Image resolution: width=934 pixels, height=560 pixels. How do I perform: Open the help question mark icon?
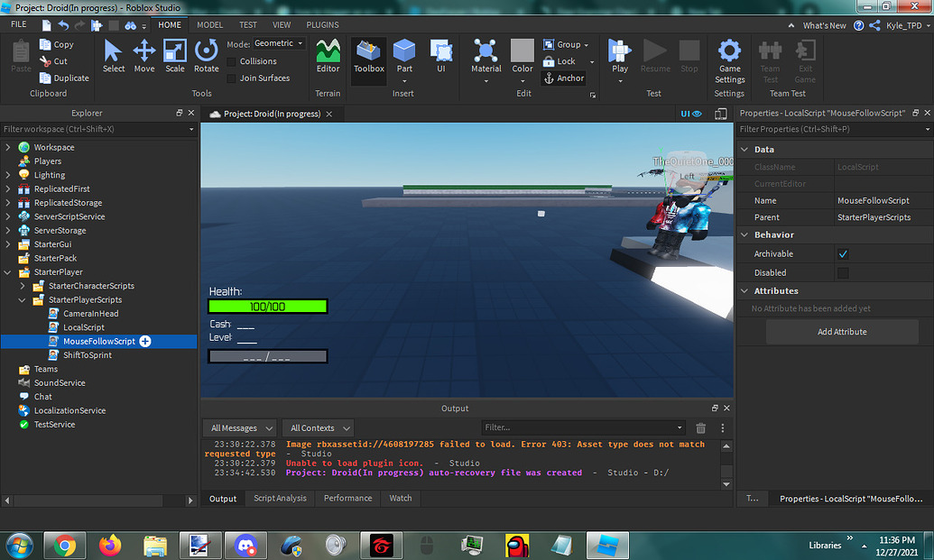pyautogui.click(x=858, y=25)
